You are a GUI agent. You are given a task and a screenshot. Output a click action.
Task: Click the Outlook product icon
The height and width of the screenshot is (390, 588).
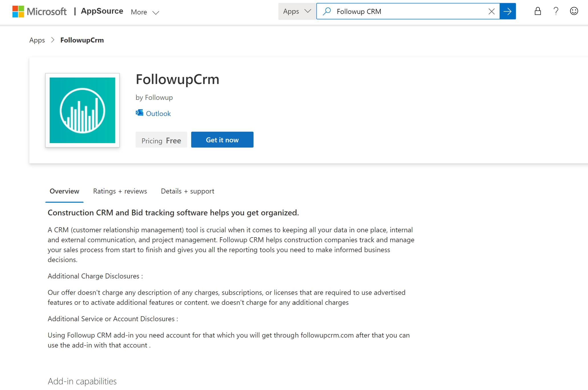(x=139, y=113)
